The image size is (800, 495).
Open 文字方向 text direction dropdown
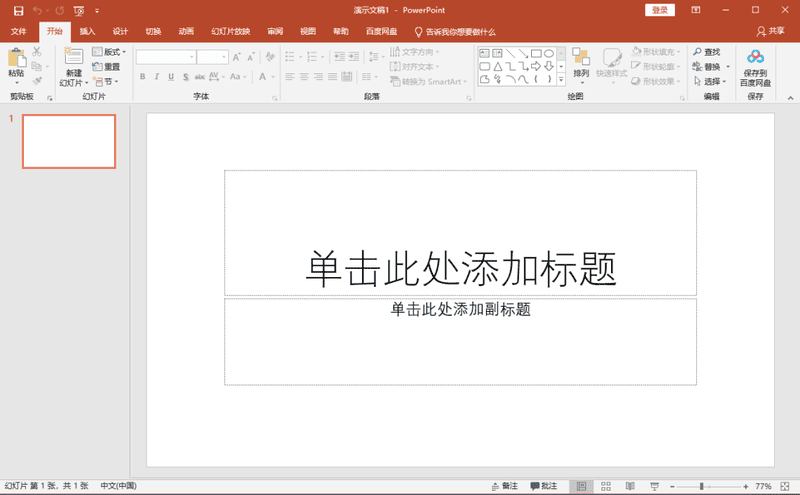(414, 52)
